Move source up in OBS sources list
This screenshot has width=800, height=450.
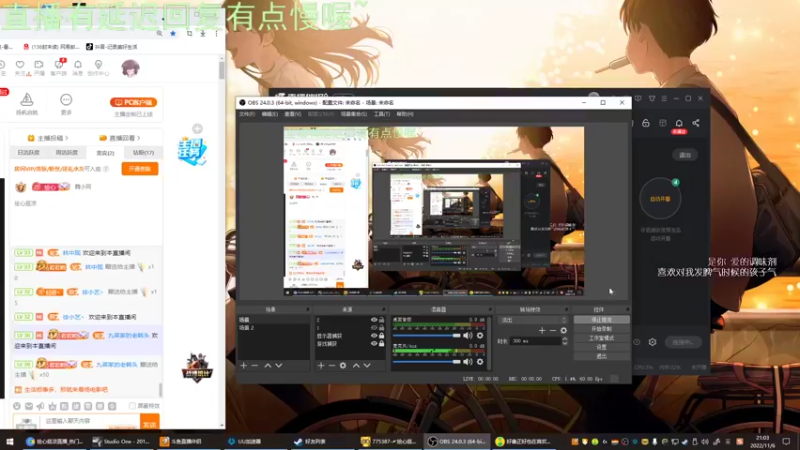click(356, 365)
